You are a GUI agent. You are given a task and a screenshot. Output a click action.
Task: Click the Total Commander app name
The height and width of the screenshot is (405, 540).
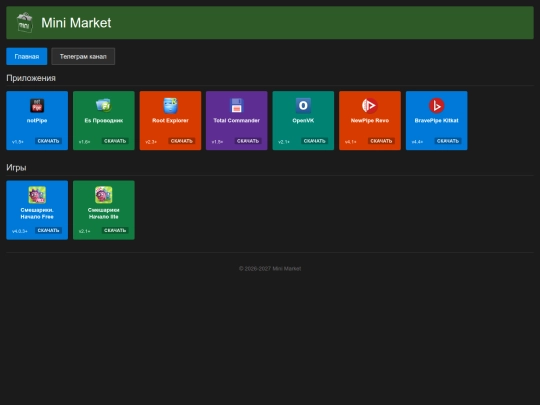tap(237, 121)
